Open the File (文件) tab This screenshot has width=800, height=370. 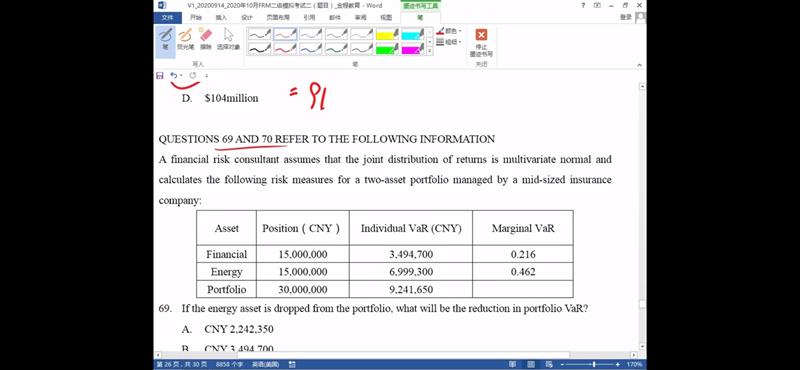click(x=167, y=17)
